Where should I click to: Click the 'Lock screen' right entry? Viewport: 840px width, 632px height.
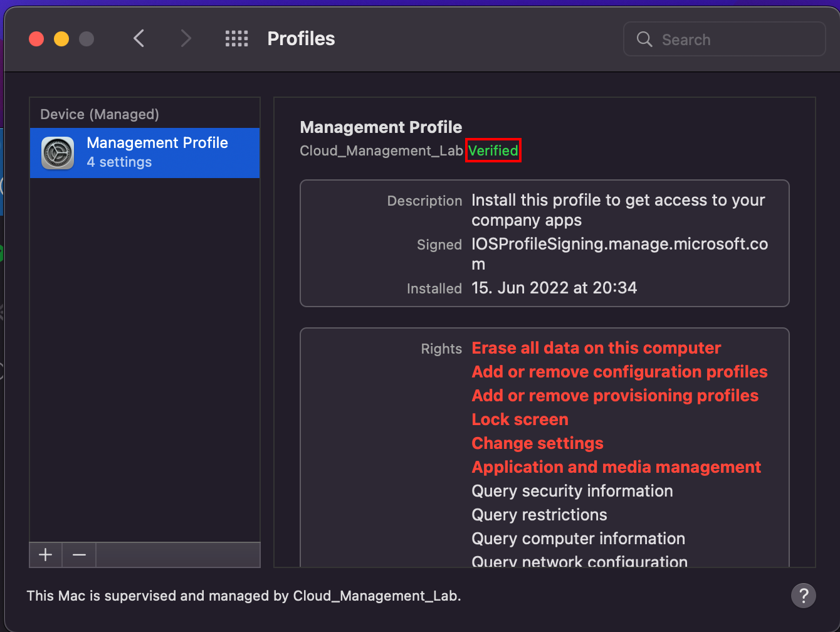click(x=520, y=419)
